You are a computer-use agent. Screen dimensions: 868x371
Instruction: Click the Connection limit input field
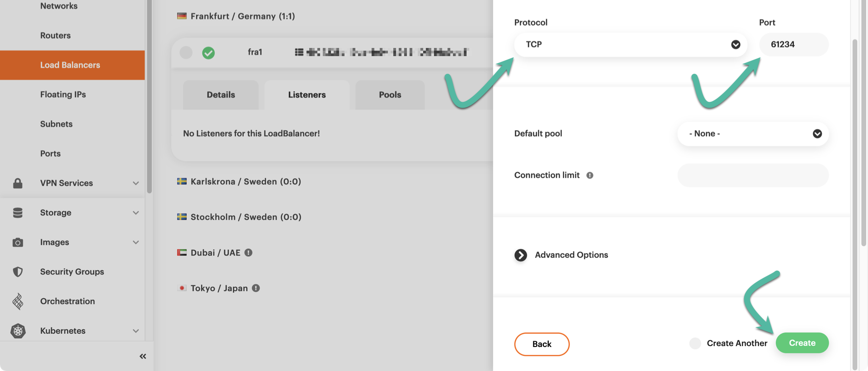click(x=753, y=176)
